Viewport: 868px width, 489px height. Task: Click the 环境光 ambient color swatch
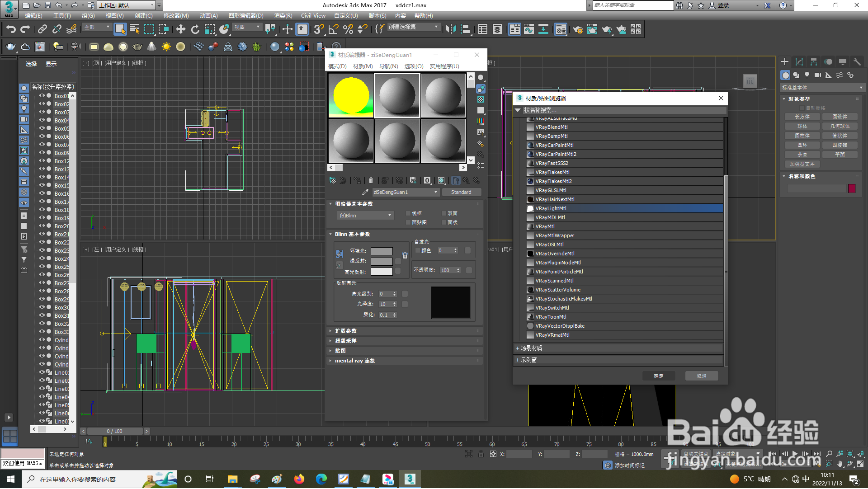(382, 252)
